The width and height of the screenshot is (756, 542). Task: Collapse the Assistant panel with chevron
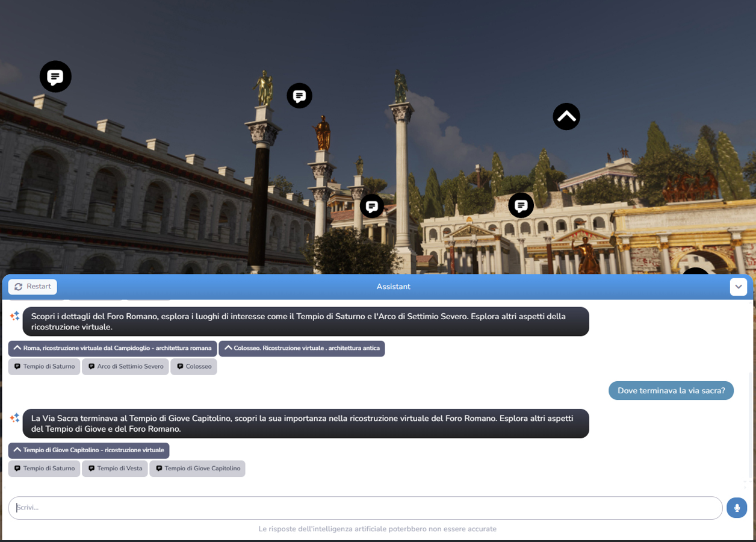[x=738, y=287]
